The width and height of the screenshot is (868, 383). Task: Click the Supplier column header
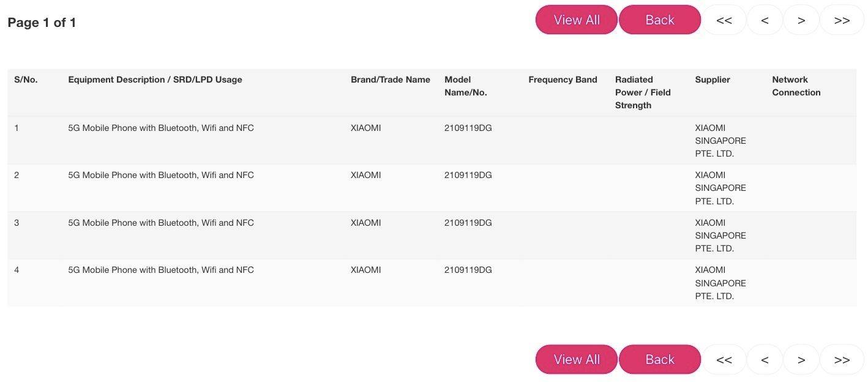tap(713, 80)
